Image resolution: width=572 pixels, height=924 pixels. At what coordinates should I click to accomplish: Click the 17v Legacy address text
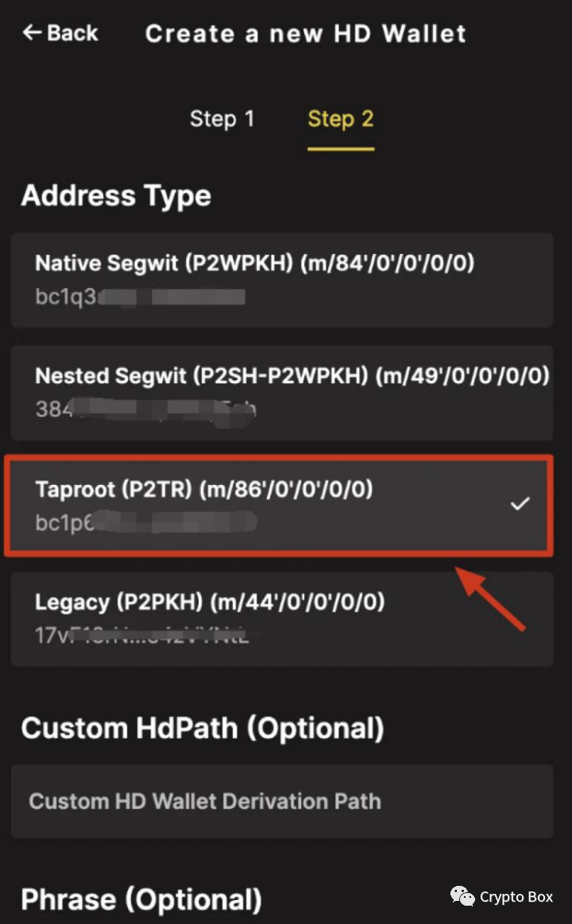[x=142, y=635]
